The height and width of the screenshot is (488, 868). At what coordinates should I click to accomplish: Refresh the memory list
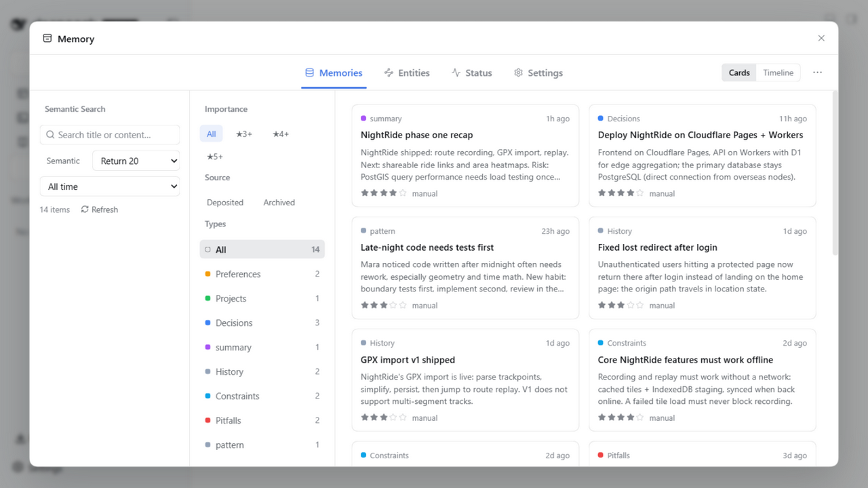(x=100, y=209)
